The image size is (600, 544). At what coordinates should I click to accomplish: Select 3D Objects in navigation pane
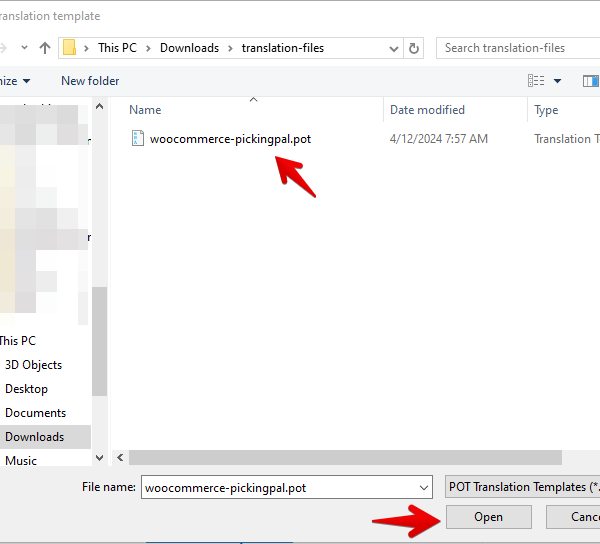pyautogui.click(x=33, y=365)
